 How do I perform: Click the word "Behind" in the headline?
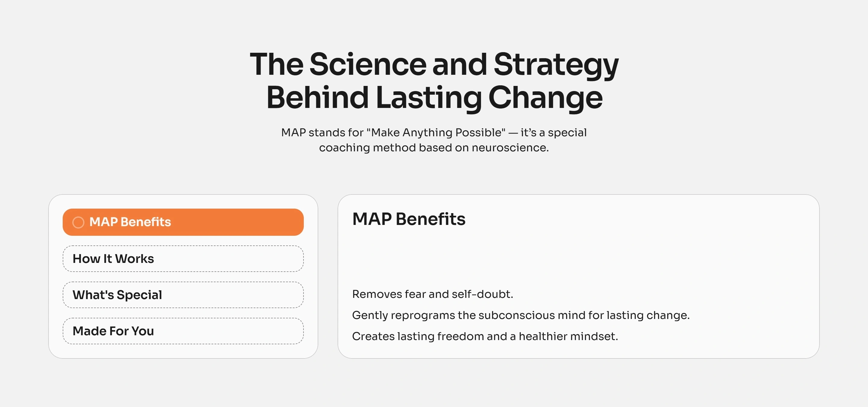pos(317,97)
